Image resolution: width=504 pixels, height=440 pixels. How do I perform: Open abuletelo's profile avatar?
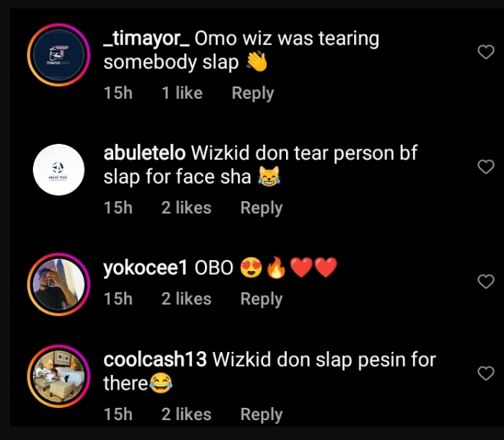pos(59,169)
